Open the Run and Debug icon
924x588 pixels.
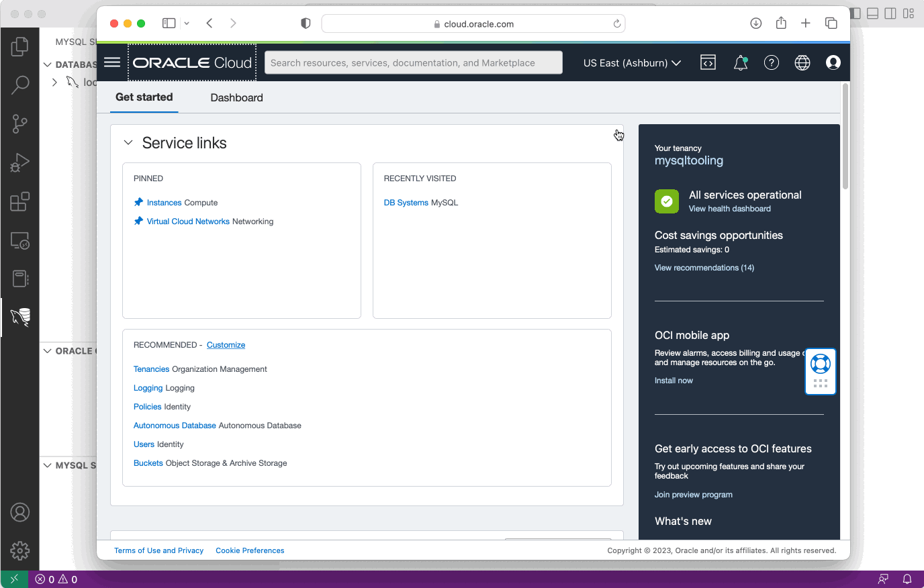click(20, 162)
